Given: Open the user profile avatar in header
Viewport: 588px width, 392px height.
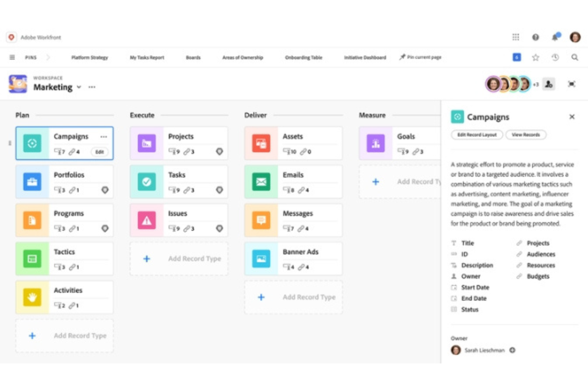Looking at the screenshot, I should 575,37.
